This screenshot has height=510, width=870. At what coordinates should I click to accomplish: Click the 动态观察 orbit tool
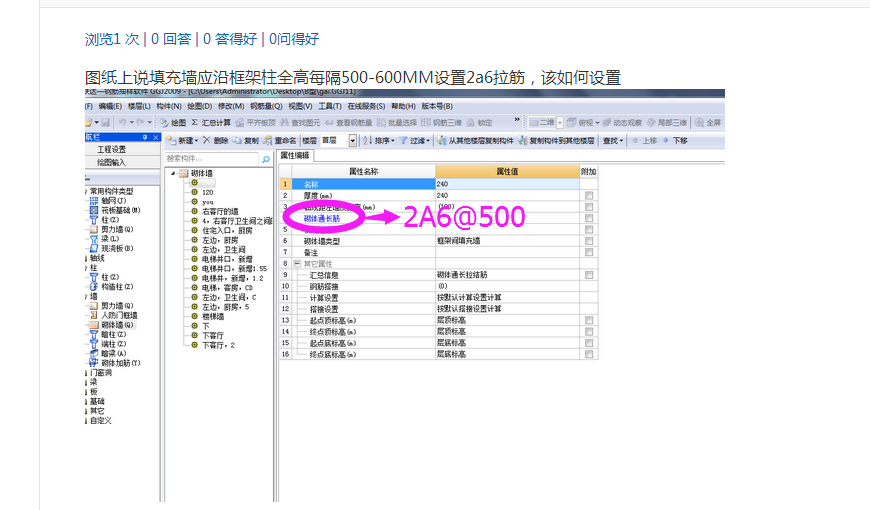pyautogui.click(x=623, y=123)
